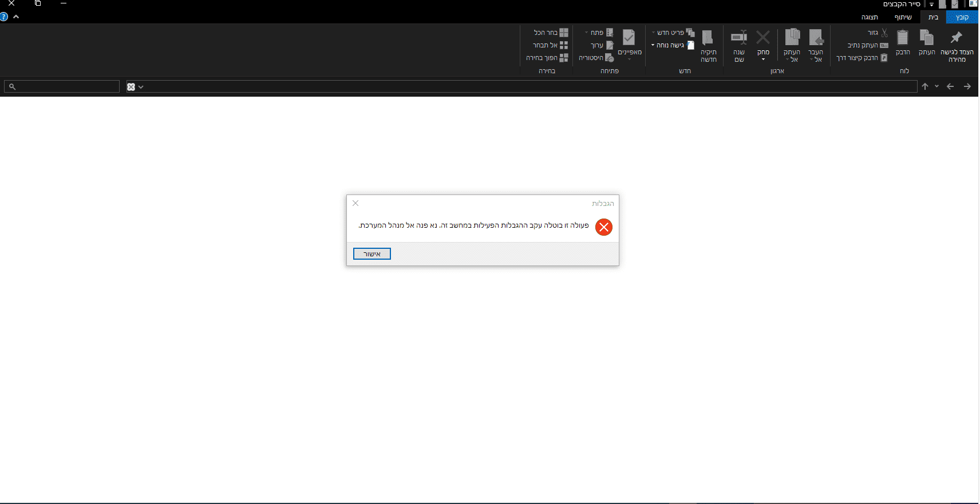Click the X icon in the address bar
The image size is (980, 504).
pos(131,87)
